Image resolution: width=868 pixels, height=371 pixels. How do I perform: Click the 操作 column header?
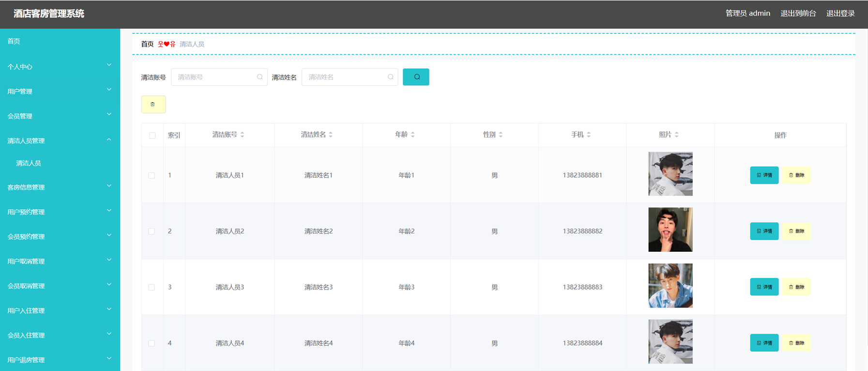(x=780, y=136)
